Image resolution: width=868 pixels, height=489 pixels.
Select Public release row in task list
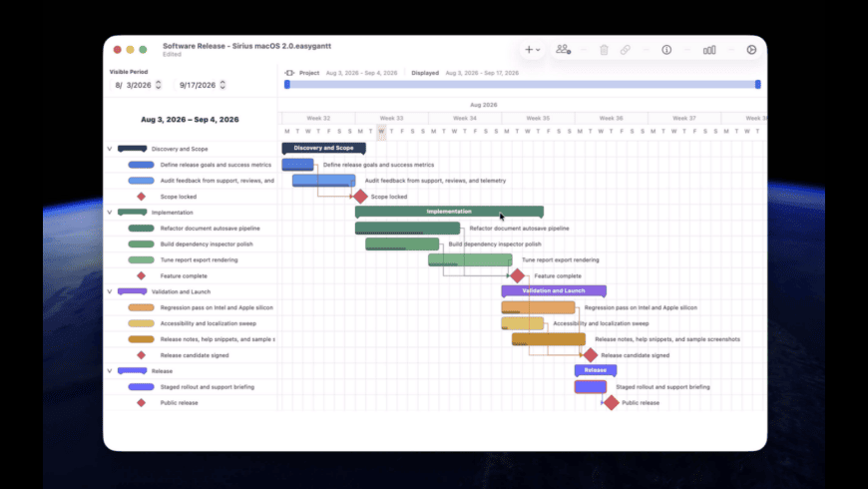tap(191, 402)
